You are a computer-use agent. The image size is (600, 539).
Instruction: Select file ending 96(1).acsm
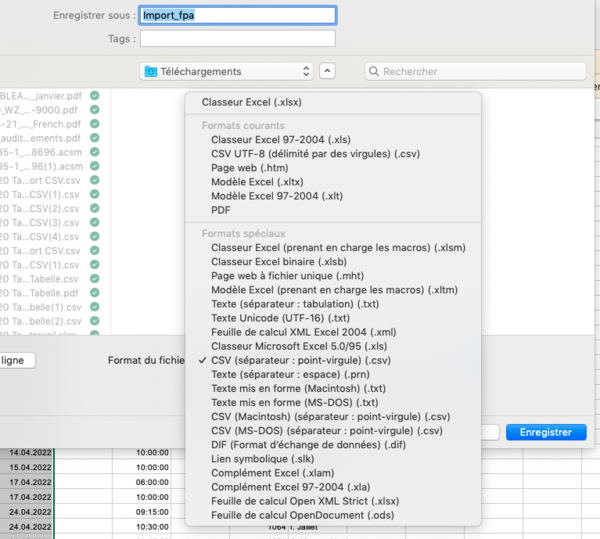[40, 166]
